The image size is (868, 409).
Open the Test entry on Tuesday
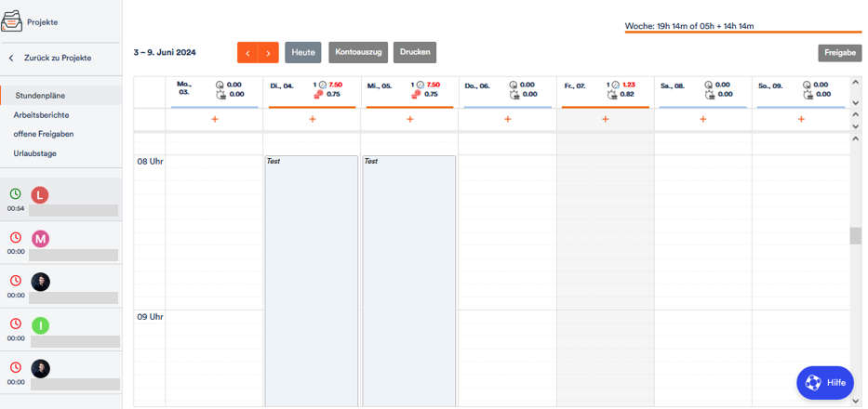[312, 281]
